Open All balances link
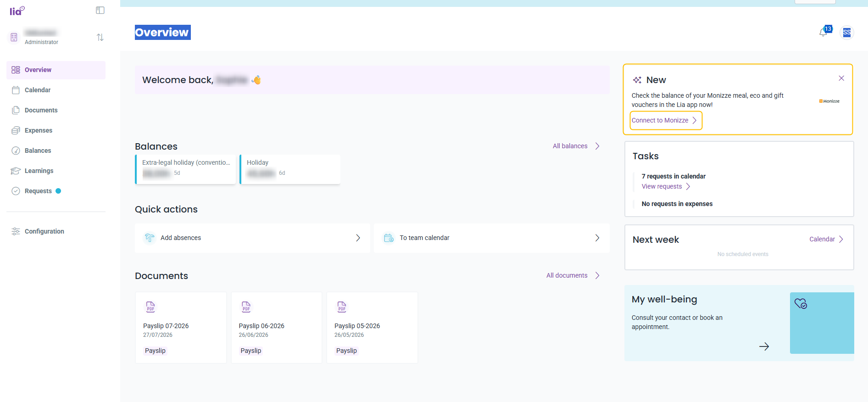 (x=570, y=146)
